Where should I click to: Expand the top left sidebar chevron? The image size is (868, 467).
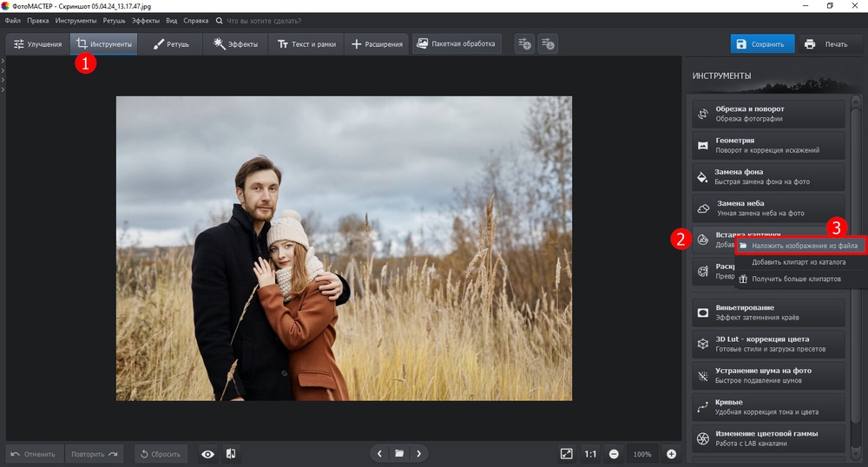tap(3, 61)
